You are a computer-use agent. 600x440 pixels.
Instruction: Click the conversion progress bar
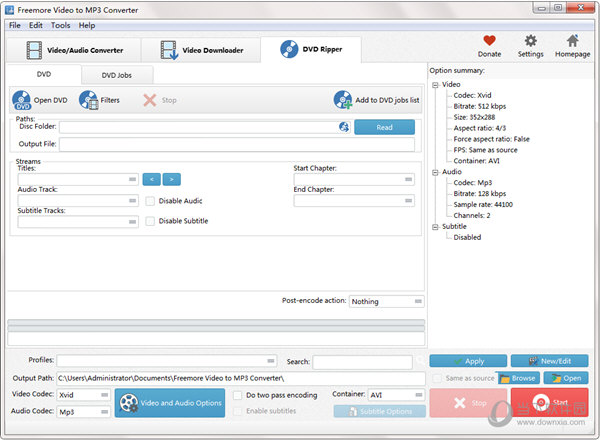pos(216,326)
